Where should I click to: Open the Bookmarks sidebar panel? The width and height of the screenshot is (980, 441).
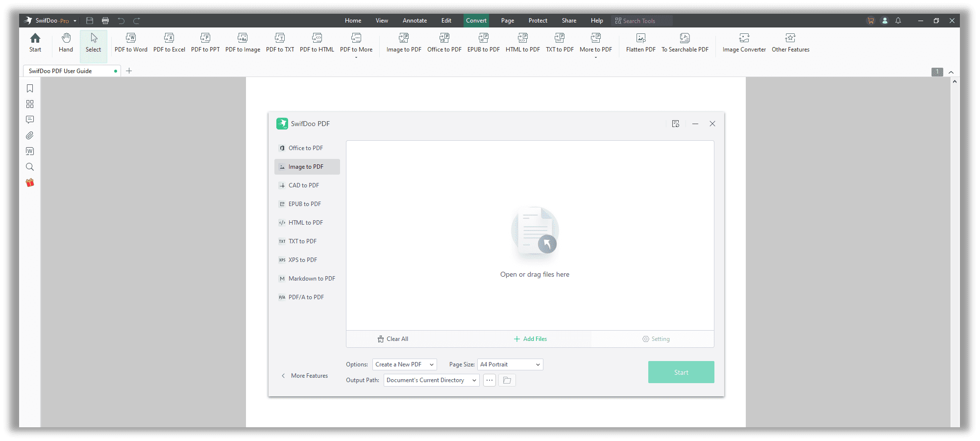pyautogui.click(x=30, y=88)
